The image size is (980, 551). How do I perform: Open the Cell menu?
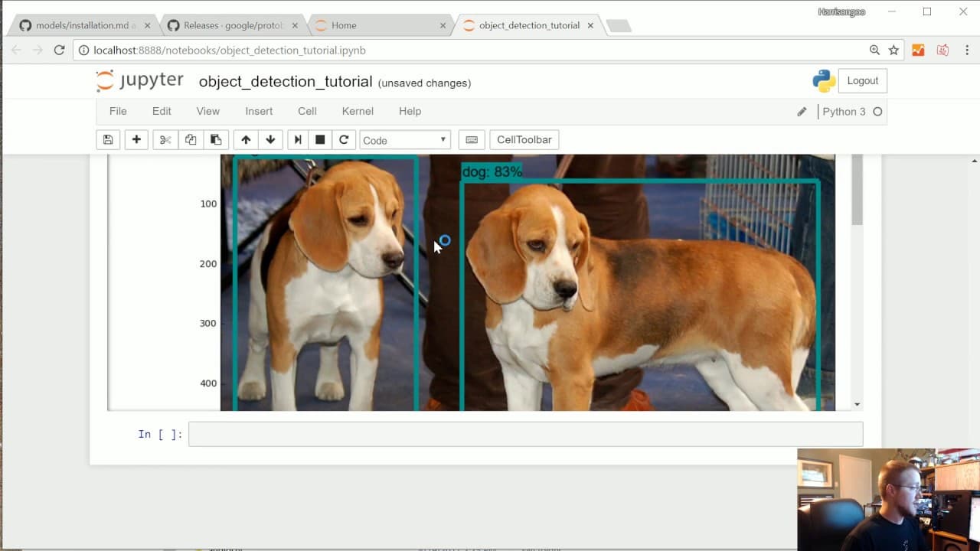point(307,111)
